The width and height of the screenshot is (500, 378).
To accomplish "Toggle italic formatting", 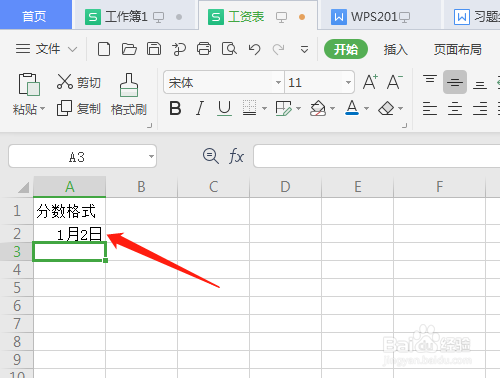I will click(x=200, y=108).
